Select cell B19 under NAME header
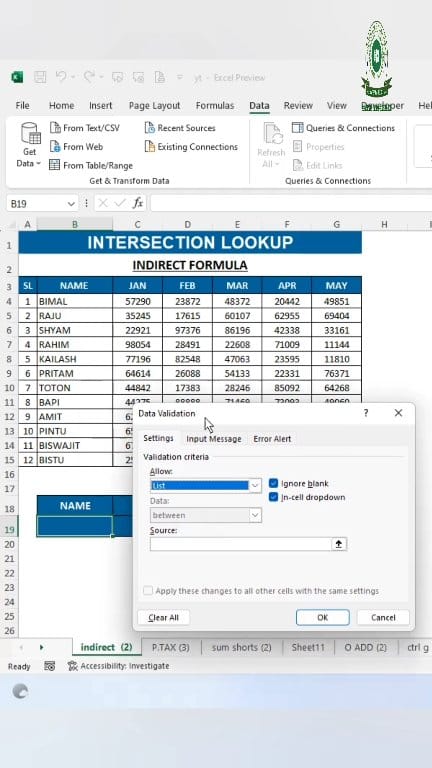Image resolution: width=432 pixels, height=768 pixels. point(75,526)
